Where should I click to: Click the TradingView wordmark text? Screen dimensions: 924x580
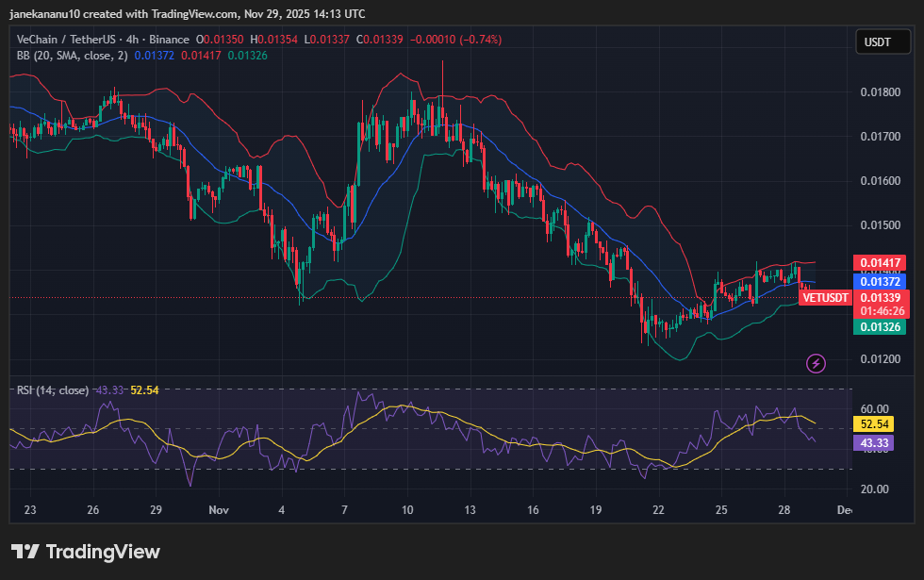pyautogui.click(x=103, y=552)
